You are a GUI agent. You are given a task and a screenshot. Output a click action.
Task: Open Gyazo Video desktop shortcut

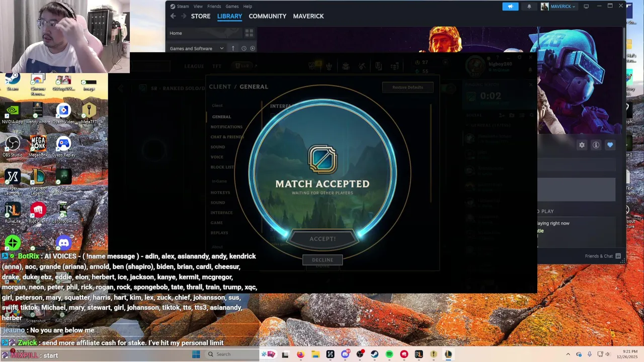point(63,113)
